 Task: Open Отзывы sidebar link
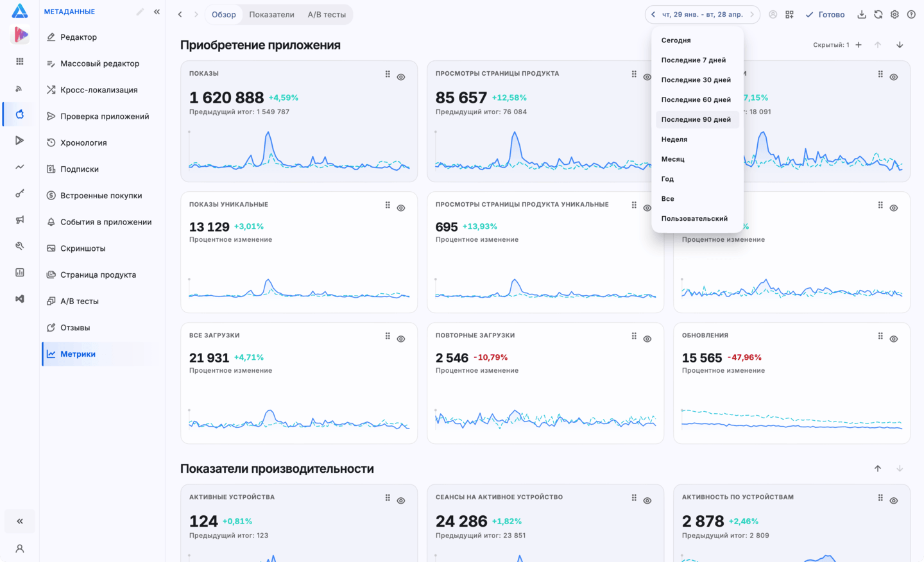[99, 327]
